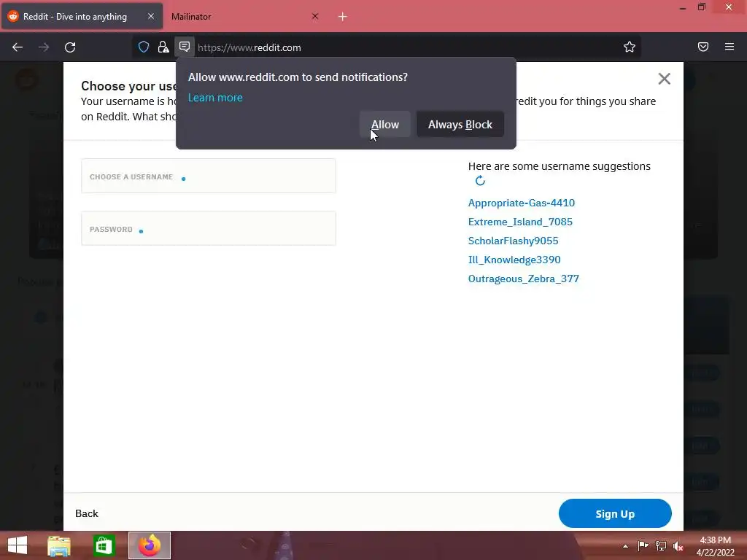747x560 pixels.
Task: Go back using the browser back arrow
Action: click(18, 47)
